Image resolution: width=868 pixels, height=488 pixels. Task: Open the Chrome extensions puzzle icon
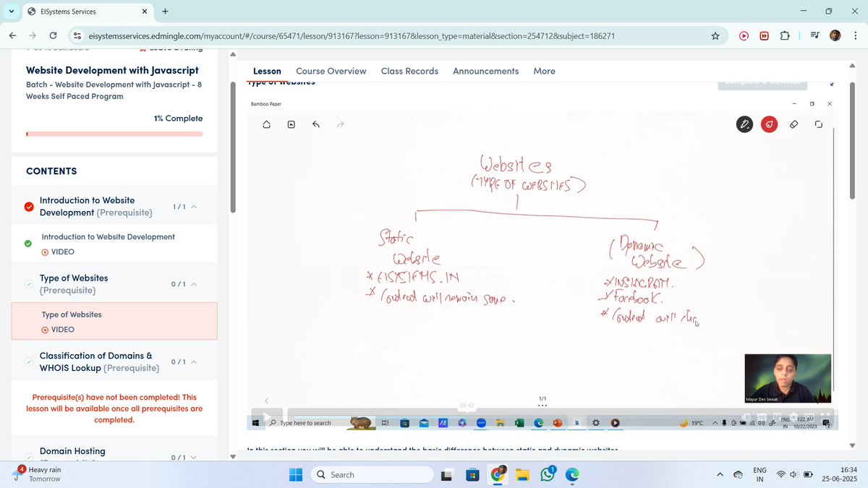[x=784, y=35]
